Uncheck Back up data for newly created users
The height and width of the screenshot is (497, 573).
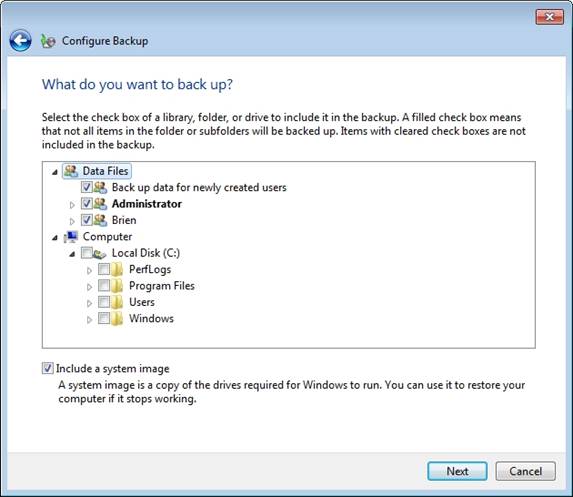[x=87, y=187]
